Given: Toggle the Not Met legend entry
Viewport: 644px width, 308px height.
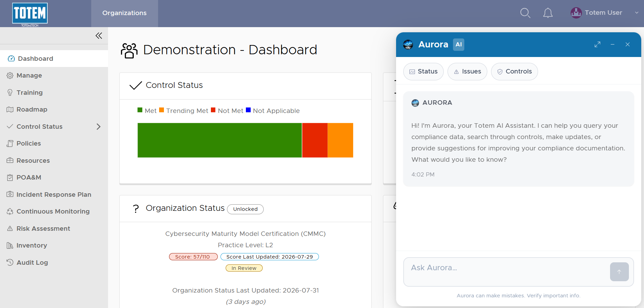Looking at the screenshot, I should (227, 111).
